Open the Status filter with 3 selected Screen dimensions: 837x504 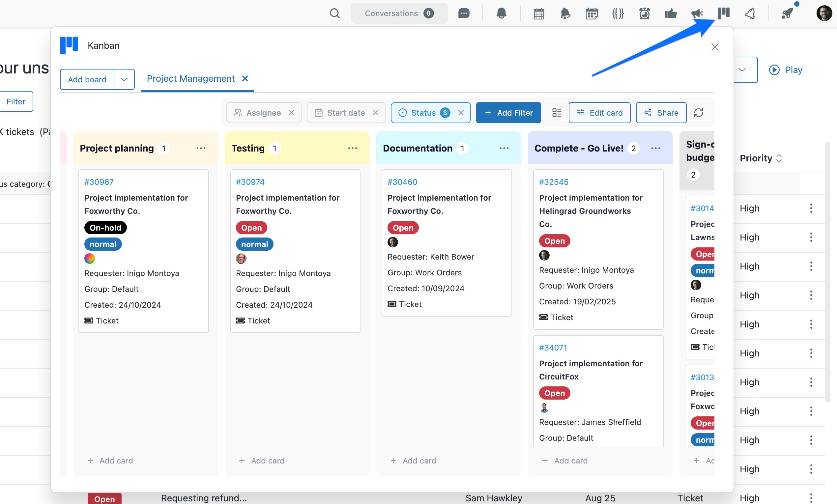[x=424, y=113]
